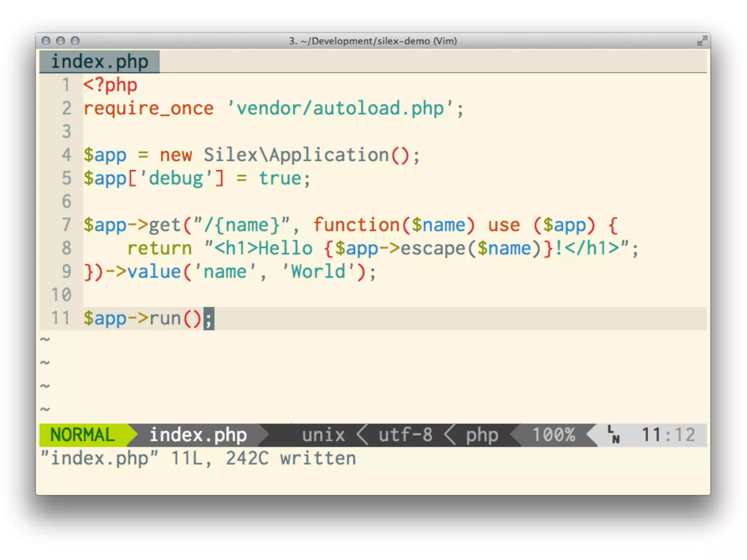Click the utf-8 encoding segment
Screen dimensions: 747x560
pyautogui.click(x=405, y=435)
